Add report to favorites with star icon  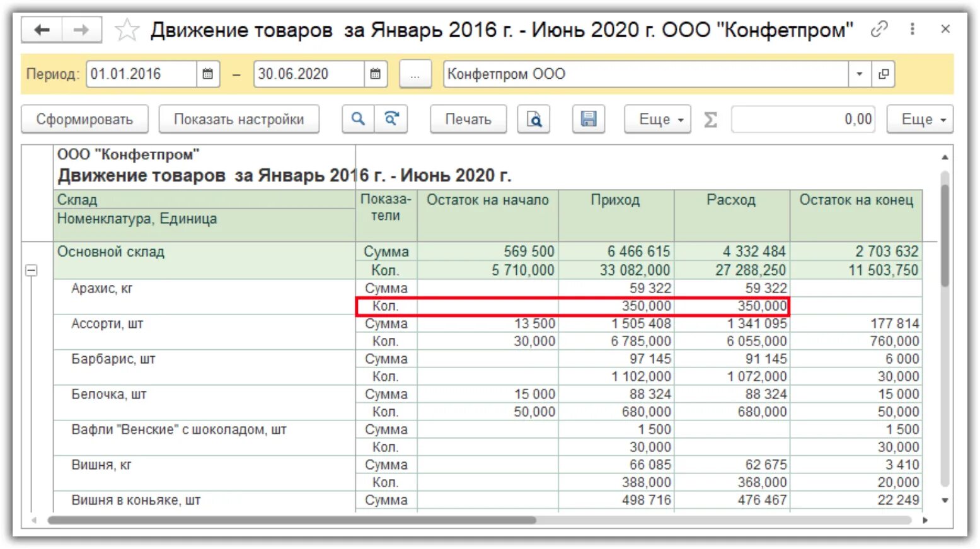tap(127, 30)
